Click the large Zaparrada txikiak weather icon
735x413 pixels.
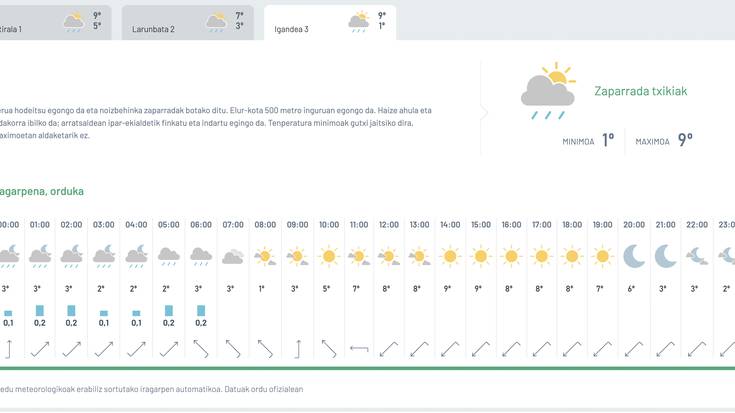click(548, 91)
